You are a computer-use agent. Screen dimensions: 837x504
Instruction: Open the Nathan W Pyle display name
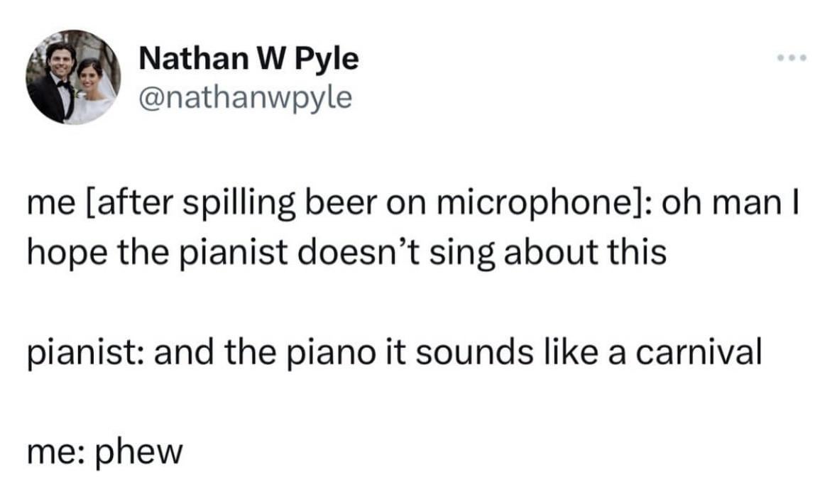[x=248, y=58]
